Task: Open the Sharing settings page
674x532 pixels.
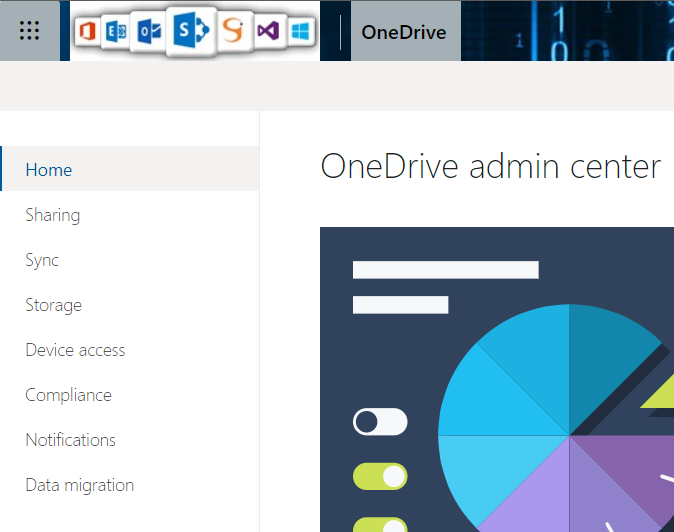Action: (x=53, y=215)
